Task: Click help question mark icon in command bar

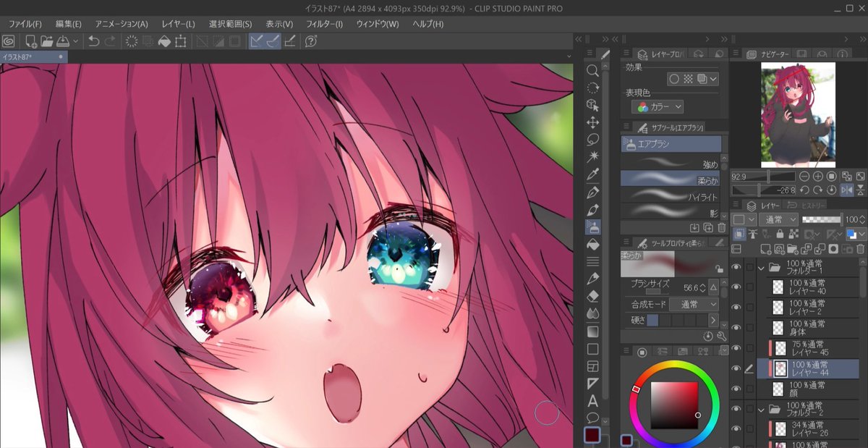Action: click(311, 41)
